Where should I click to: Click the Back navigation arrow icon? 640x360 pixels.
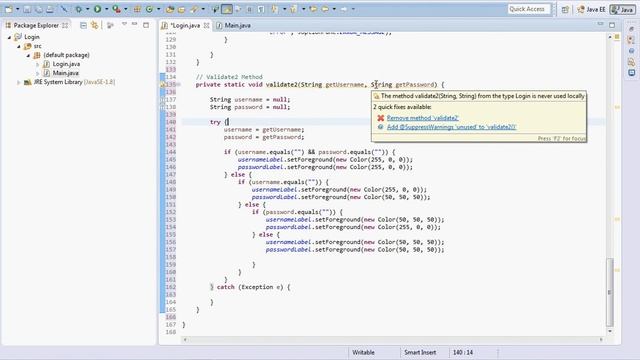(325, 9)
